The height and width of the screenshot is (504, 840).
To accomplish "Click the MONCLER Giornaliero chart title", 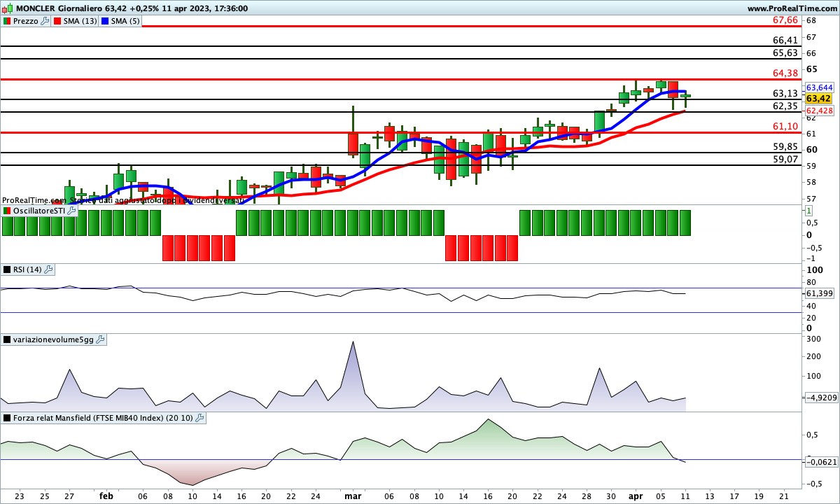I will [61, 8].
